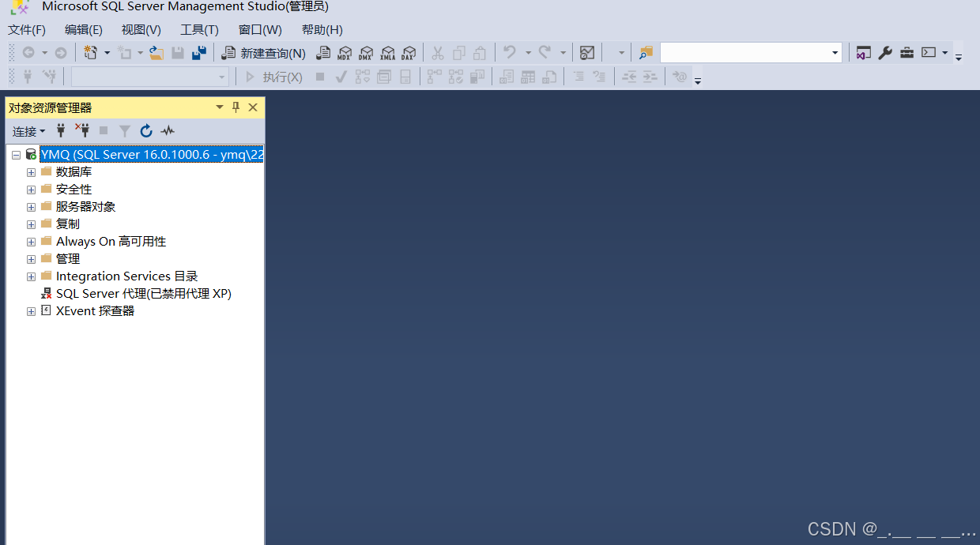Image resolution: width=980 pixels, height=545 pixels.
Task: Open the Redo history dropdown arrow
Action: 563,53
